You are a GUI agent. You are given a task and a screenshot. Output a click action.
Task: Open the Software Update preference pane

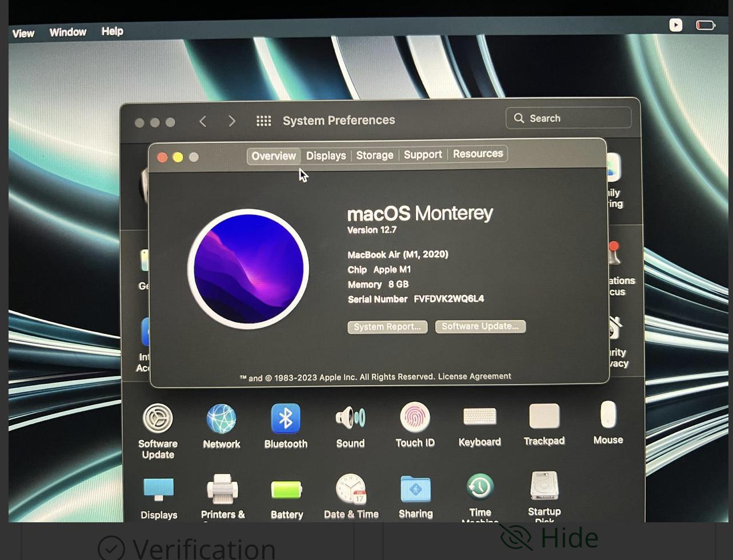click(158, 431)
